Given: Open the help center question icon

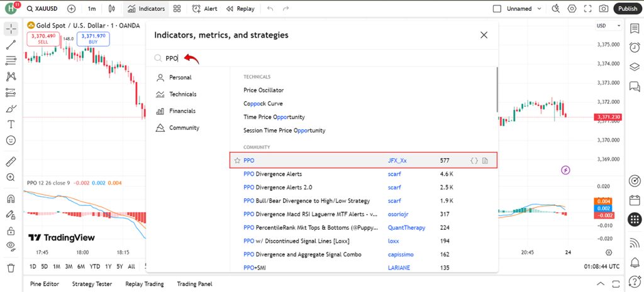Looking at the screenshot, I should (x=635, y=281).
